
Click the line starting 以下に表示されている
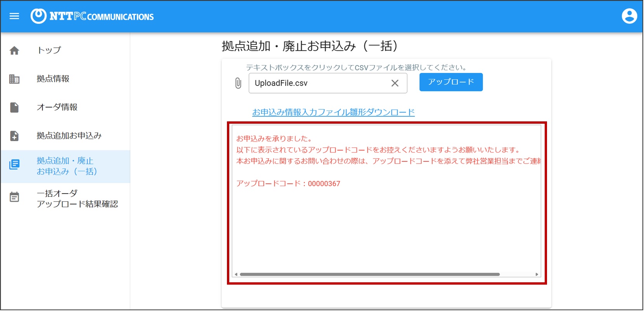(x=379, y=150)
